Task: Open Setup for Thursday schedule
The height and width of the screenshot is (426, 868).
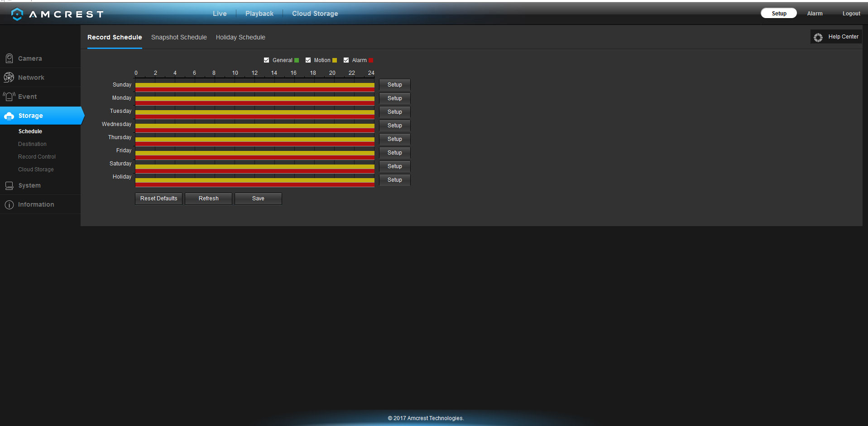Action: [x=395, y=139]
